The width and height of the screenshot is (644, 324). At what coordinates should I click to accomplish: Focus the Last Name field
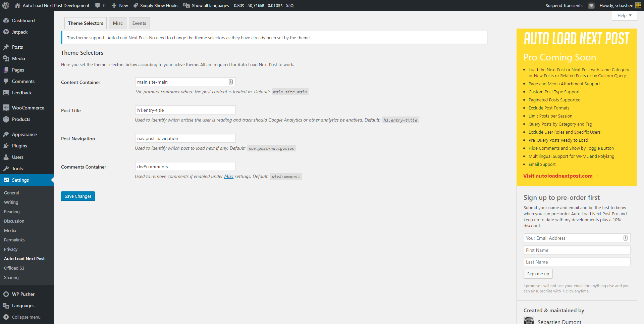(577, 262)
